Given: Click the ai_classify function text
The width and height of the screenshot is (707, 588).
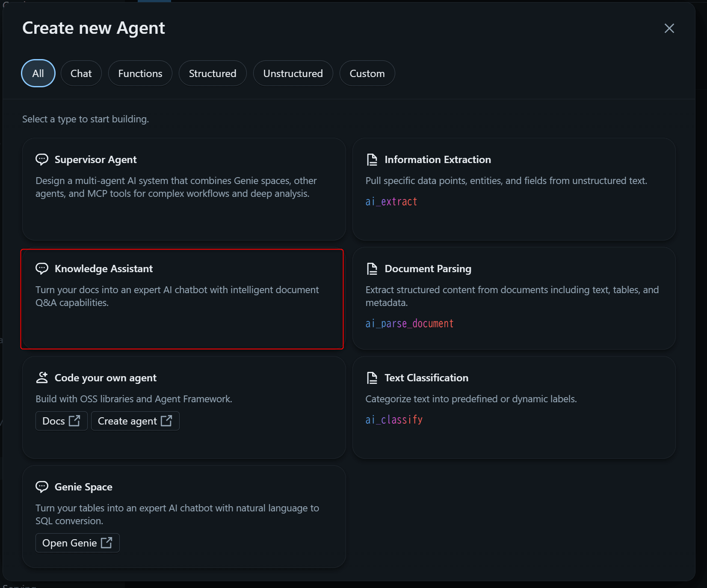Looking at the screenshot, I should coord(393,420).
